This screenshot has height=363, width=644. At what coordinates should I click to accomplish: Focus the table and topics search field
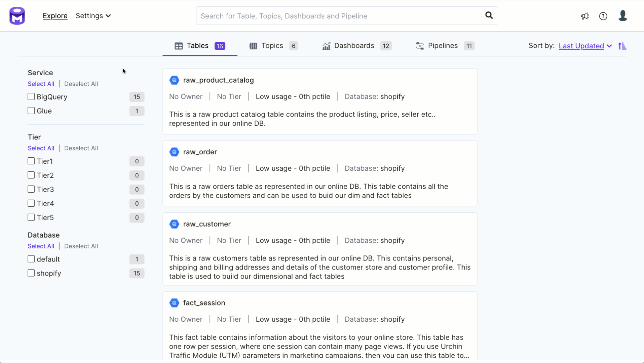coord(340,16)
